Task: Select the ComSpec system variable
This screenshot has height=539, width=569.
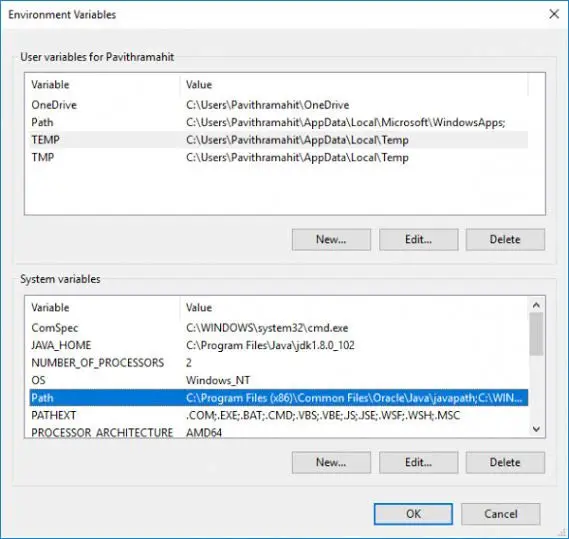Action: [278, 328]
